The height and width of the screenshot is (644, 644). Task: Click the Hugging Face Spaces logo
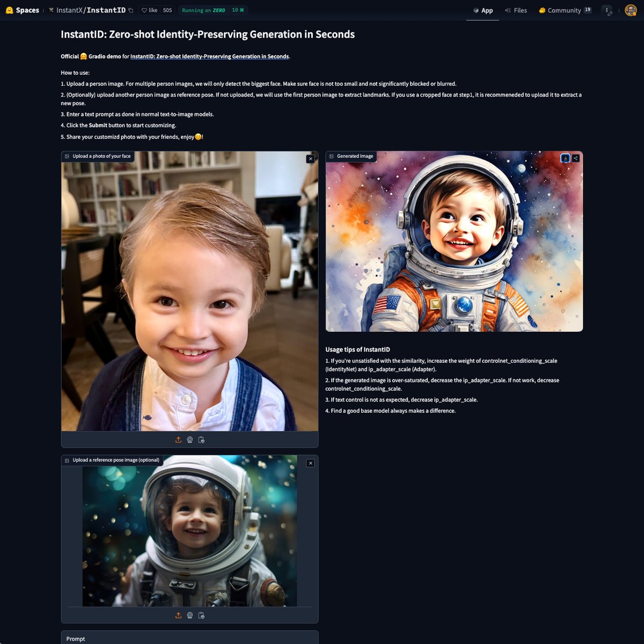point(22,10)
